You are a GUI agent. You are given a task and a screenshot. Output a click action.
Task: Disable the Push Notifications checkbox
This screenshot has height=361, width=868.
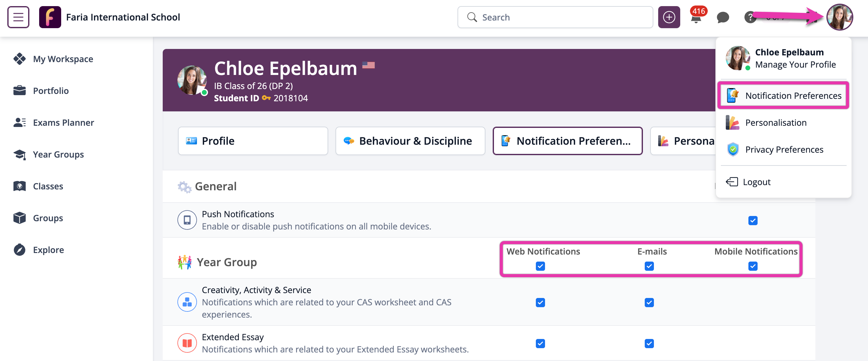click(x=753, y=221)
